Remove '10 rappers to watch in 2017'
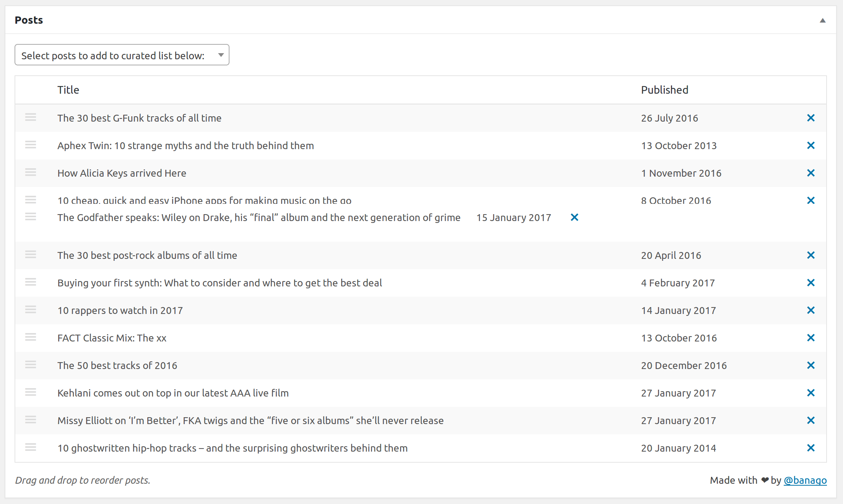843x504 pixels. (810, 310)
